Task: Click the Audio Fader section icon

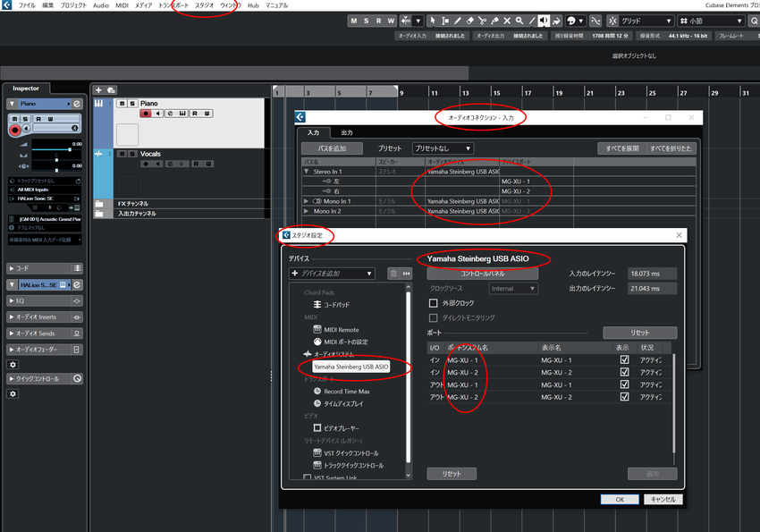Action: pos(77,350)
